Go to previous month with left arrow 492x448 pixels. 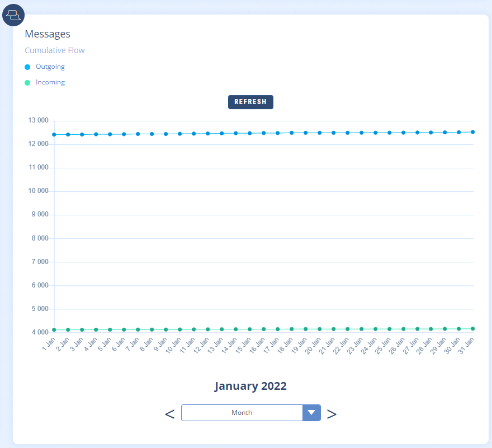click(x=170, y=413)
